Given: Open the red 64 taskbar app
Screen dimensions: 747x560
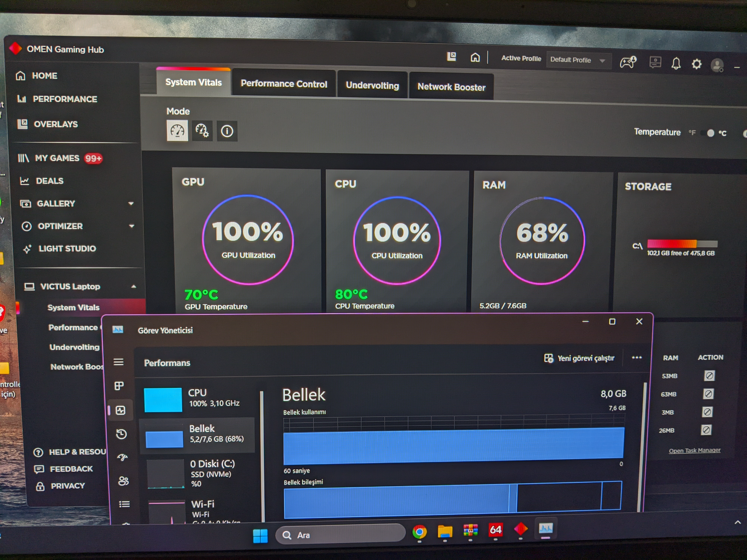Looking at the screenshot, I should [x=495, y=530].
